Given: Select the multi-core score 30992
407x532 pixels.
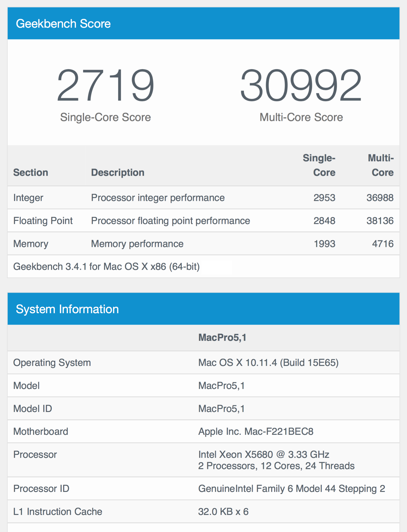Looking at the screenshot, I should click(301, 85).
